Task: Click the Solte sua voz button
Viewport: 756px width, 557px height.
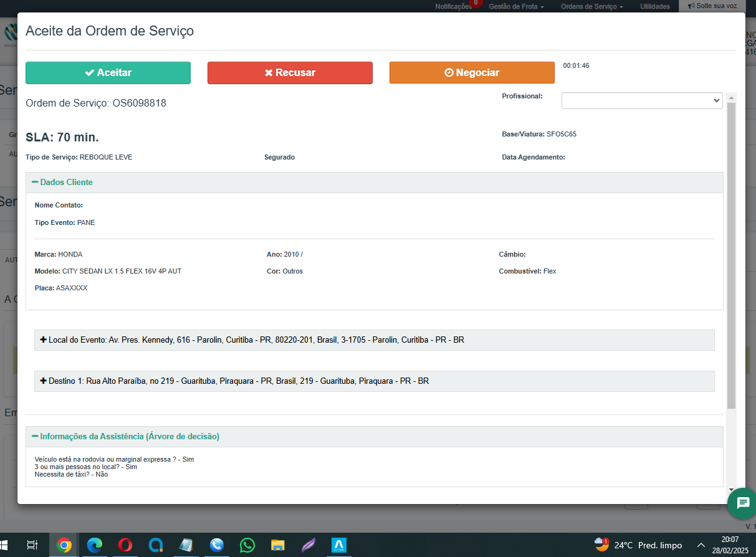Action: [x=712, y=6]
